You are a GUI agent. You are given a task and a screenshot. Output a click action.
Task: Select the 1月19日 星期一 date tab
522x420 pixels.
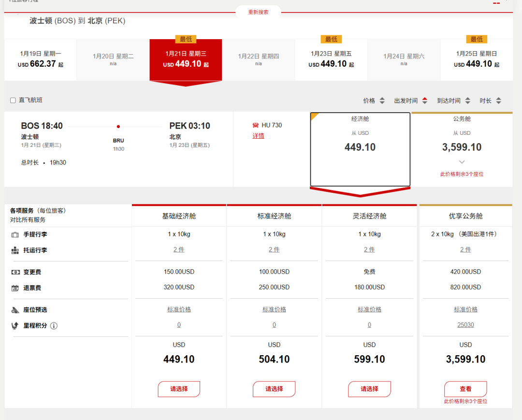pos(41,59)
